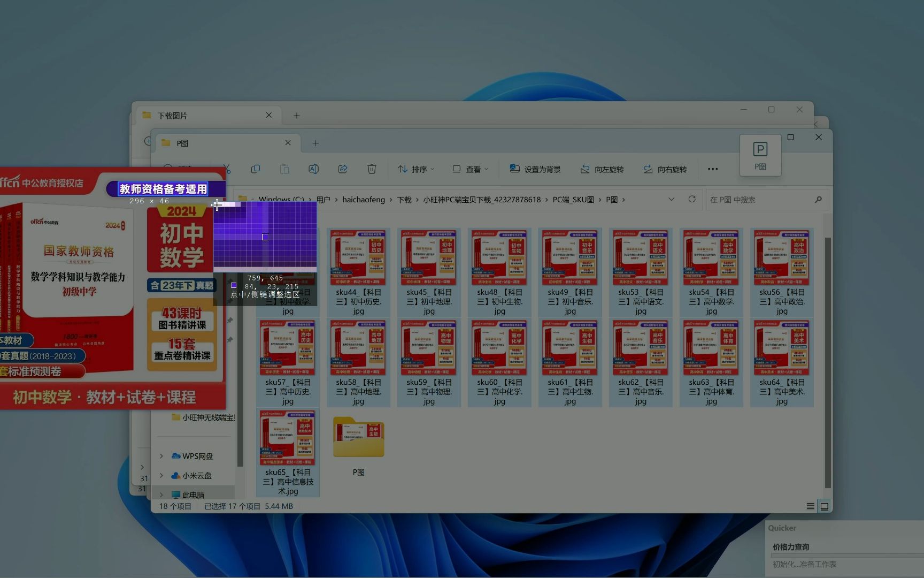Click the Paste icon in the toolbar
924x578 pixels.
(284, 169)
